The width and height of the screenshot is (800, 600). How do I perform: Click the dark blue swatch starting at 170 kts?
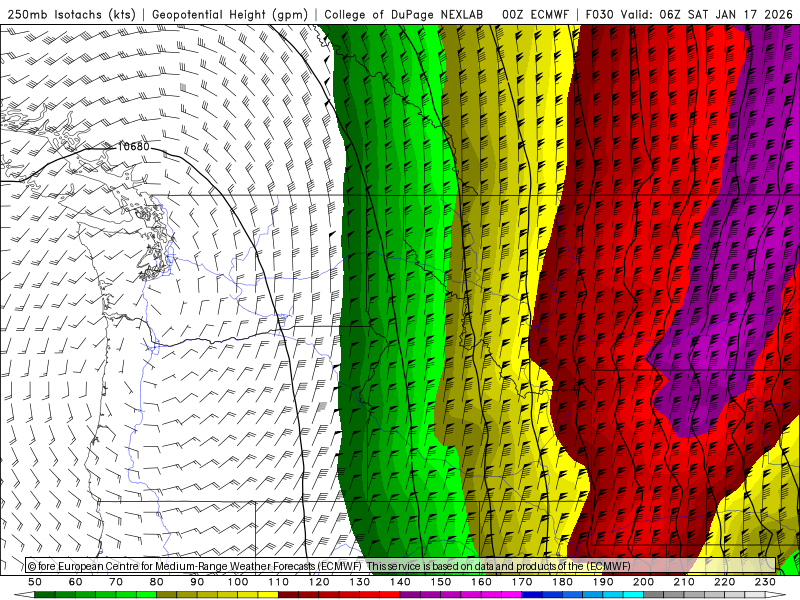tap(532, 595)
